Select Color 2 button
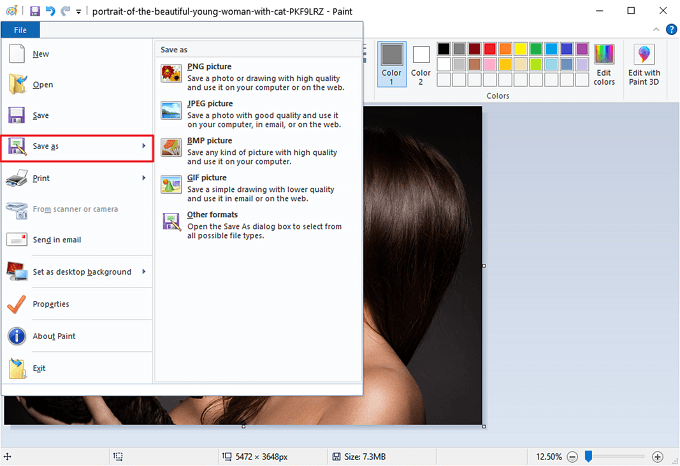 point(421,64)
